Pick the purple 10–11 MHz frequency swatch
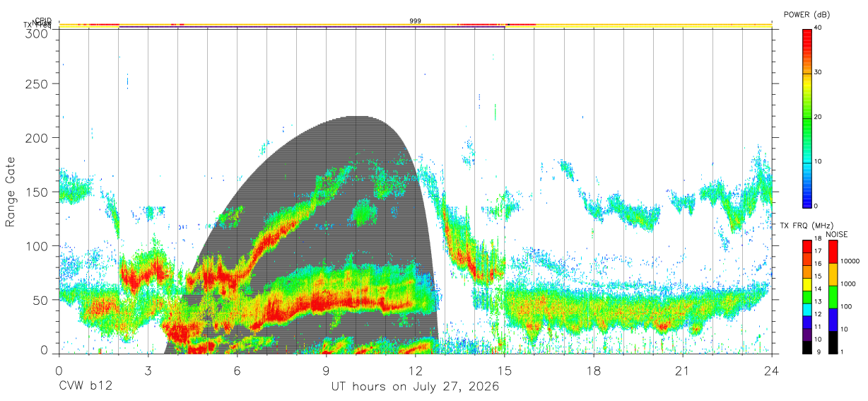The width and height of the screenshot is (868, 401). (x=807, y=335)
